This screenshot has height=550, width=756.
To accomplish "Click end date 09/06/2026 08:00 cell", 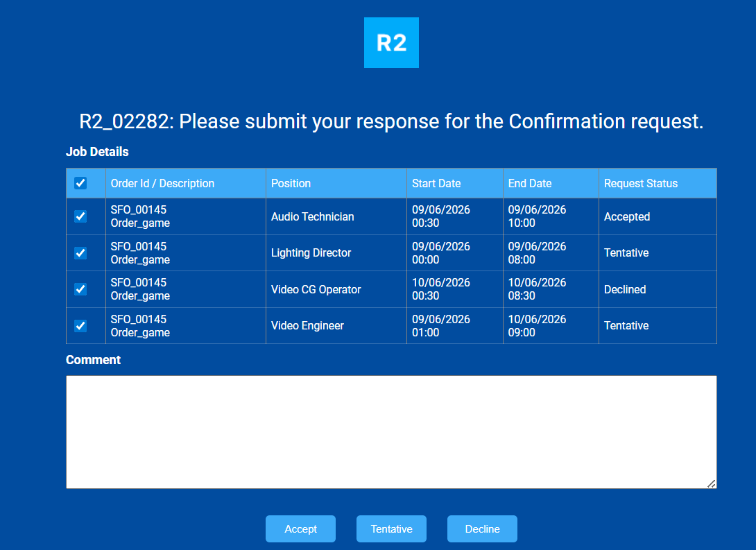I will coord(551,253).
